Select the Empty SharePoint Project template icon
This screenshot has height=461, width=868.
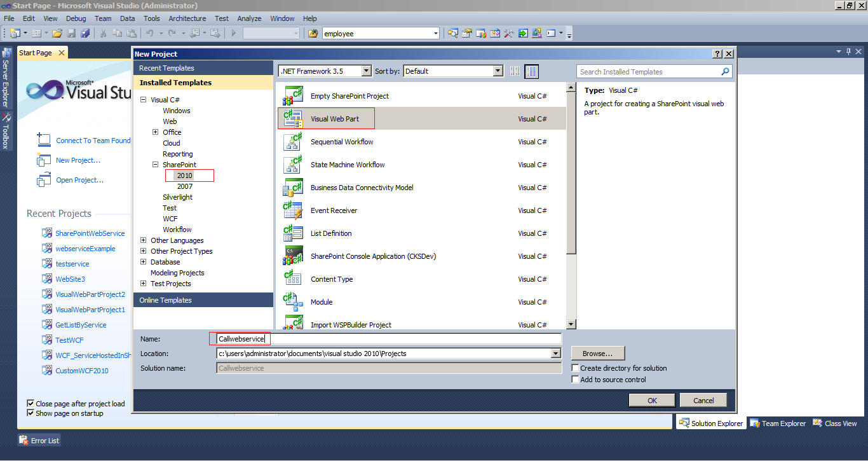click(293, 96)
